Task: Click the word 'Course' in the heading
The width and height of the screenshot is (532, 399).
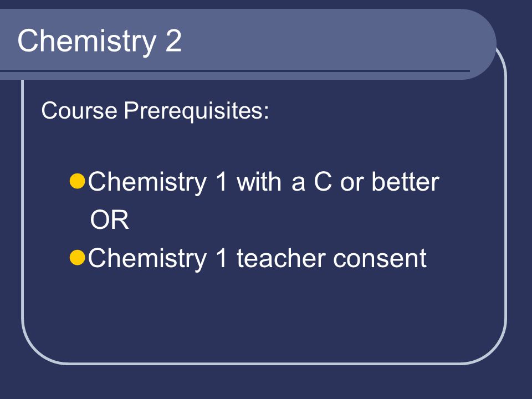Action: coord(79,111)
